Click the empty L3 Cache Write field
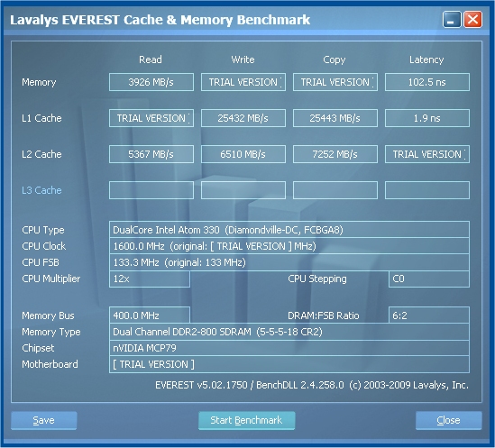 (243, 190)
